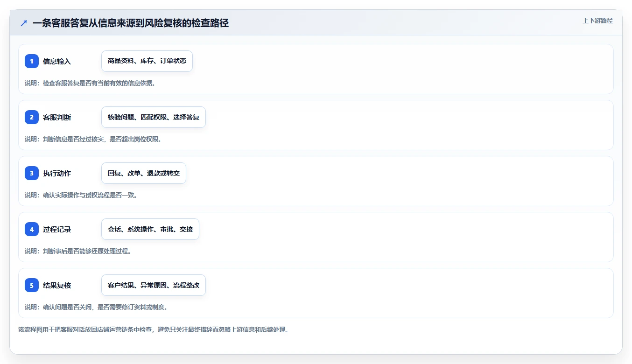Click the step 4 number badge
The width and height of the screenshot is (632, 364).
point(32,229)
